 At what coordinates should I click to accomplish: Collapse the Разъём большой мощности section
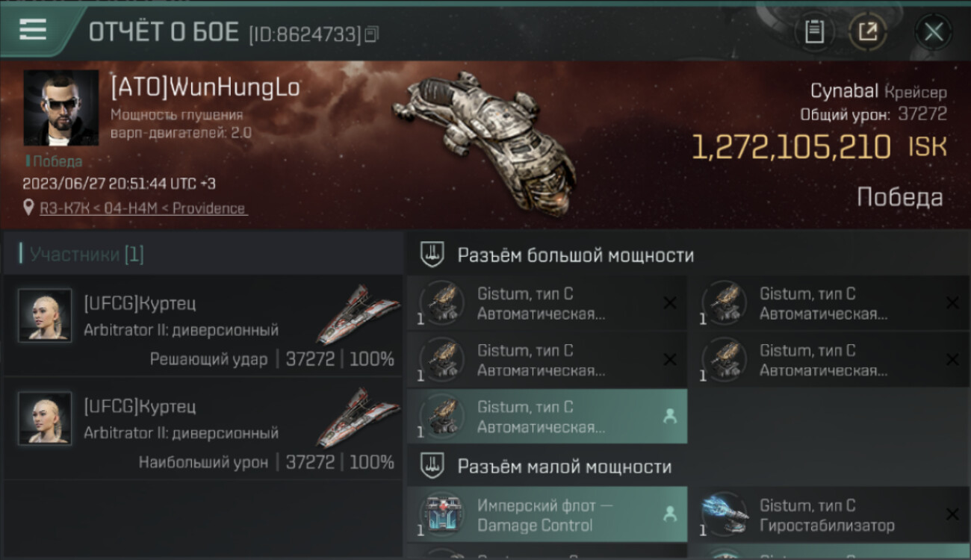coord(688,255)
